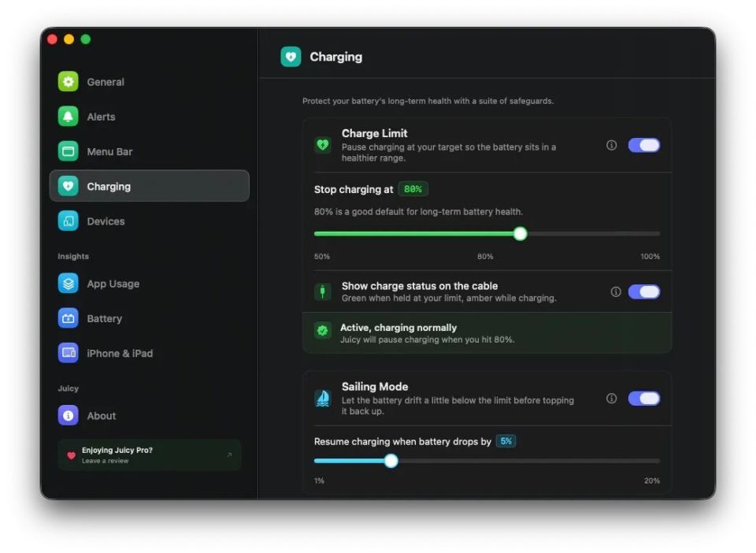Click the 50% slider label
The height and width of the screenshot is (553, 756).
(322, 257)
